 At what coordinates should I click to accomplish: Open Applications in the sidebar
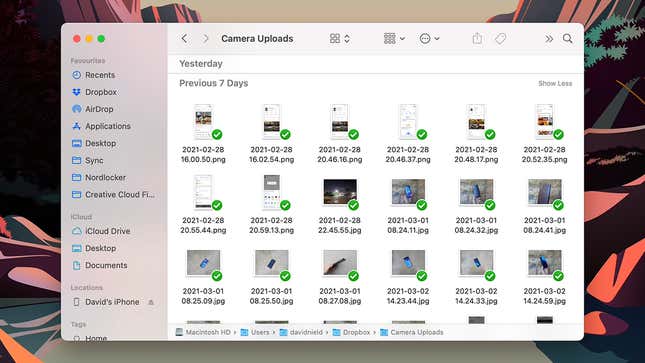101,126
